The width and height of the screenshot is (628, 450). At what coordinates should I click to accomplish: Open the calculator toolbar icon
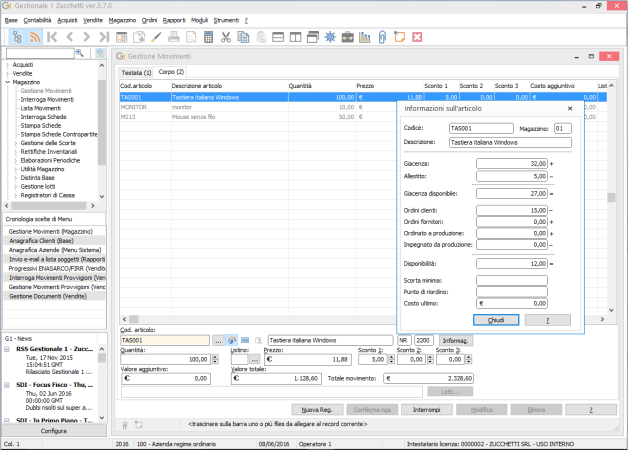208,37
